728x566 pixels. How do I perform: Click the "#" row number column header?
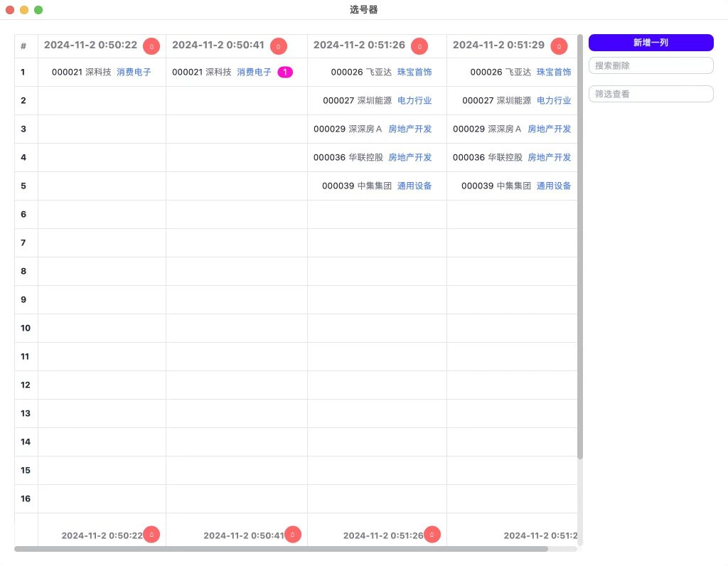[x=24, y=46]
